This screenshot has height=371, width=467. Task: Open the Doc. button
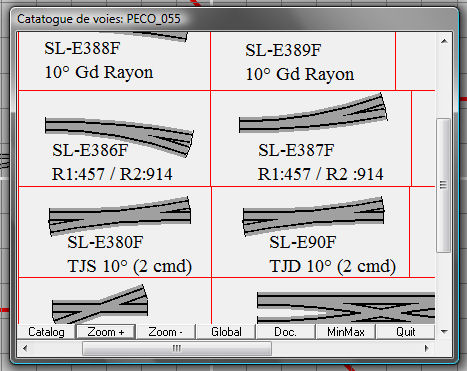tap(285, 332)
